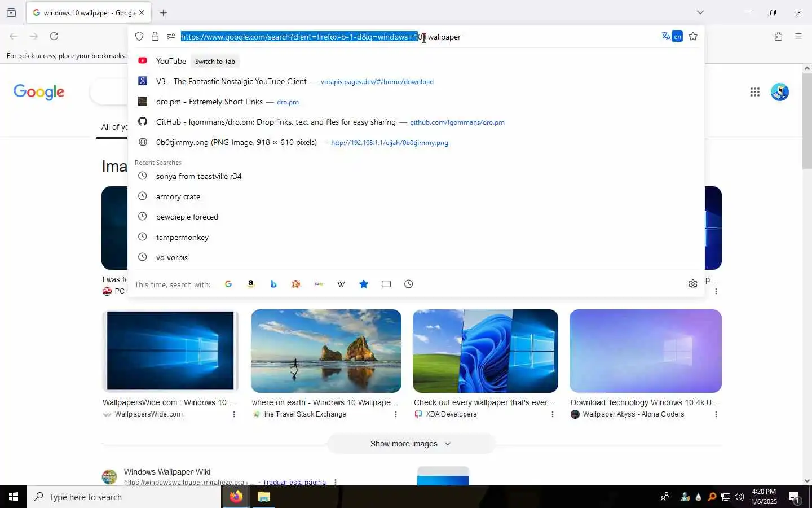Choose recent search 'tampermonkey'
Viewport: 812px width, 508px height.
click(416, 237)
